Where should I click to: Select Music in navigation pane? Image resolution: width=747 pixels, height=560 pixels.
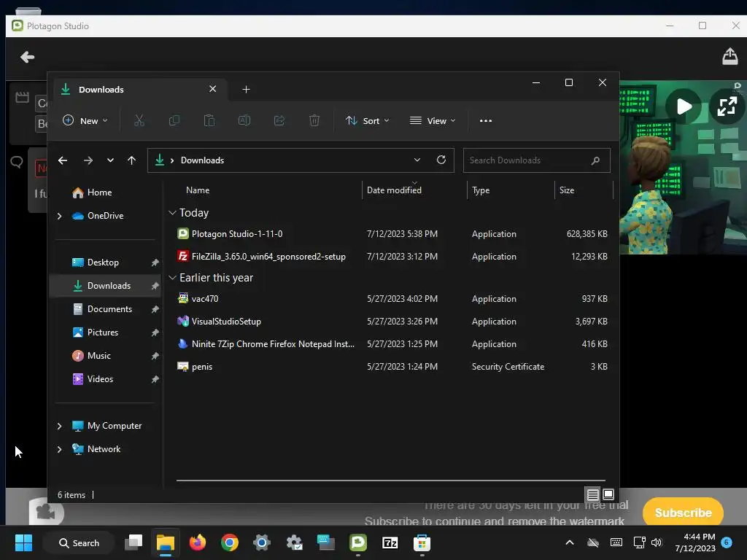(x=106, y=356)
